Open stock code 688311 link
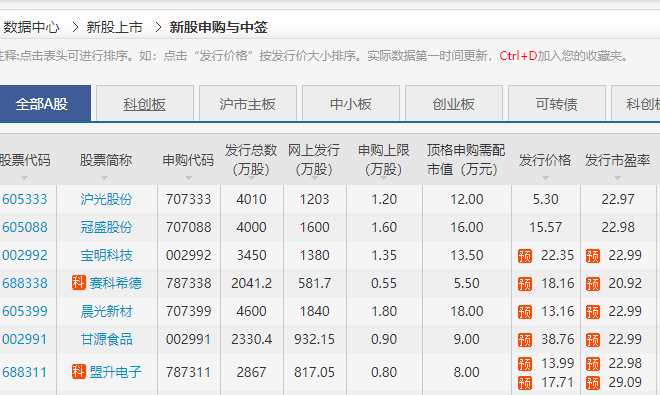660x395 pixels. pos(25,372)
